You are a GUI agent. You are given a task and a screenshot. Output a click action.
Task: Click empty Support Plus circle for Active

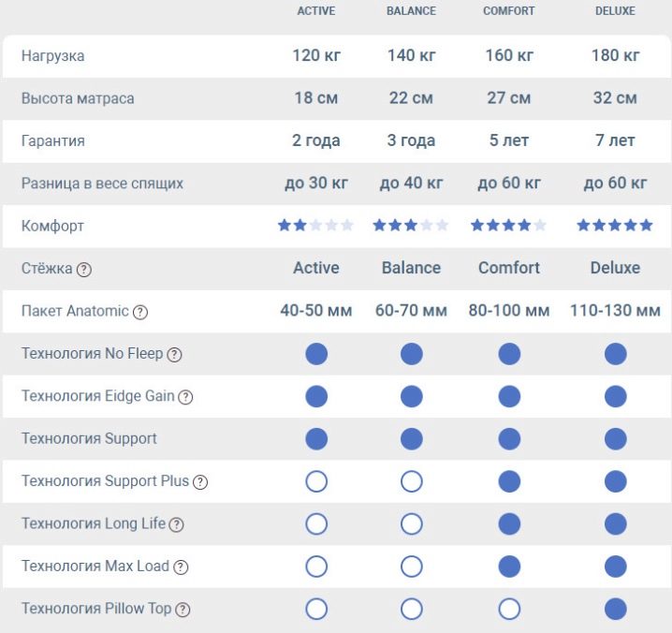point(316,481)
